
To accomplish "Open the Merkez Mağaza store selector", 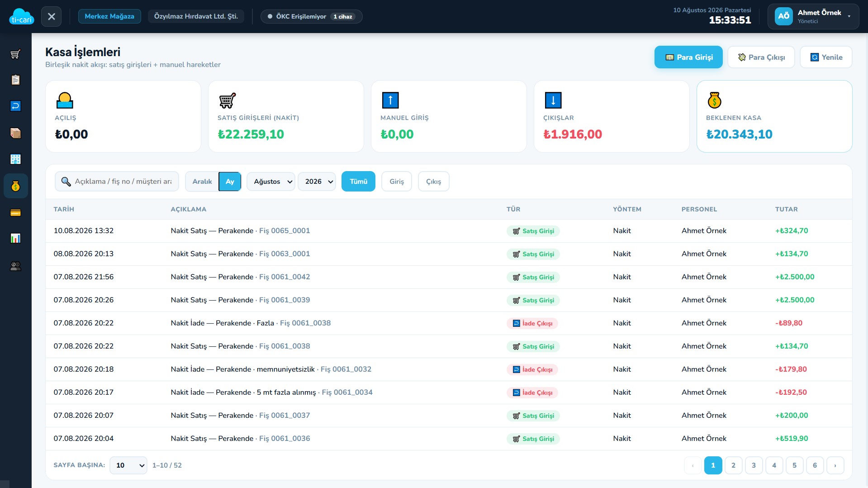I will click(109, 16).
